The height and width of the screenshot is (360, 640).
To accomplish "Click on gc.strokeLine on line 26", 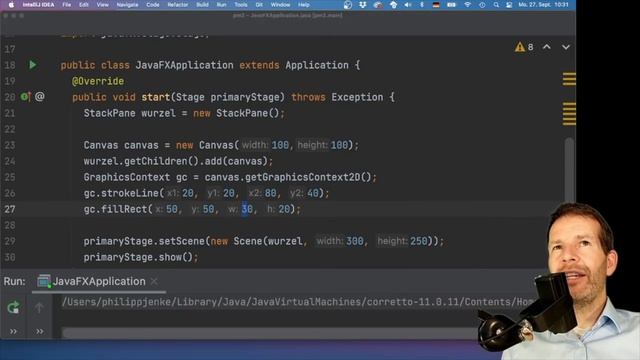I will pos(121,193).
